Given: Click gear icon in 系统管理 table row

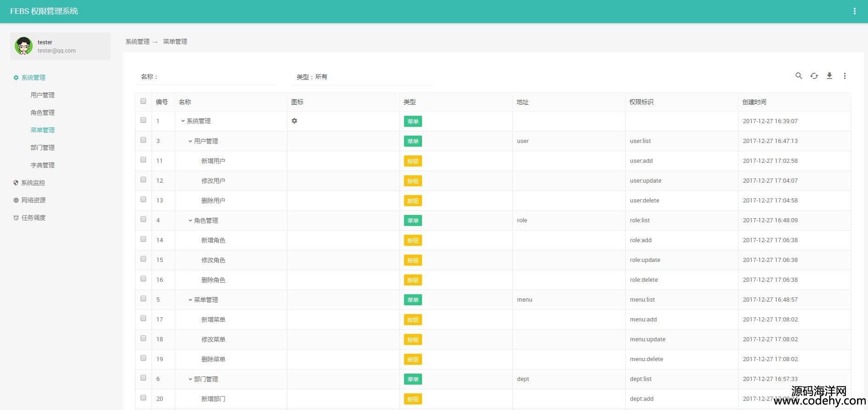Looking at the screenshot, I should click(294, 121).
